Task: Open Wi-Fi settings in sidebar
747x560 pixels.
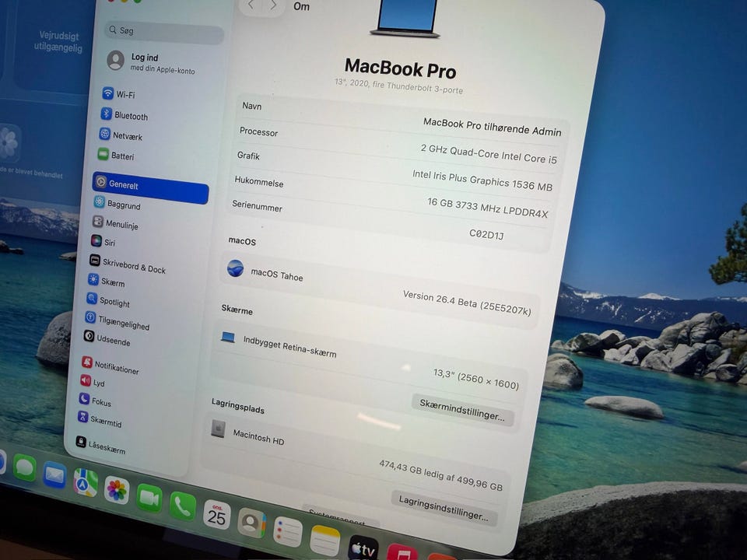Action: click(x=119, y=94)
